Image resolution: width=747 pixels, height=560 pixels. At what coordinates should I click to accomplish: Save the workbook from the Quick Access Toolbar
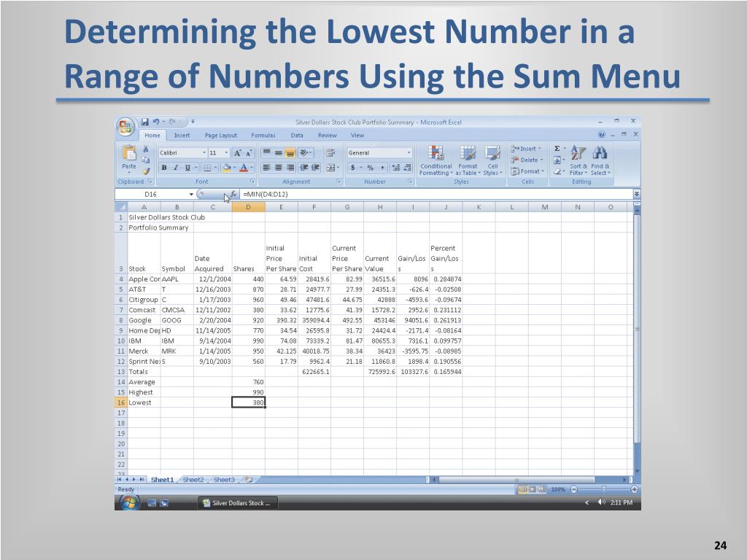tap(145, 122)
